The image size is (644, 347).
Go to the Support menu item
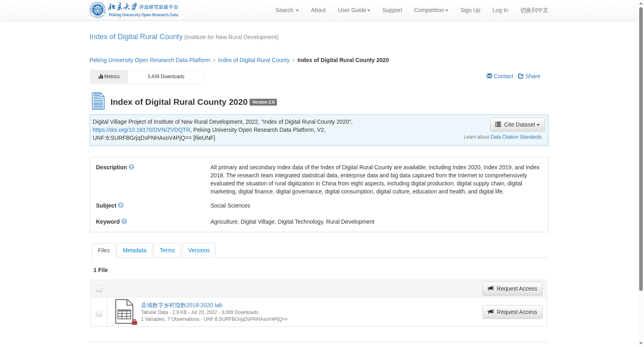tap(392, 10)
